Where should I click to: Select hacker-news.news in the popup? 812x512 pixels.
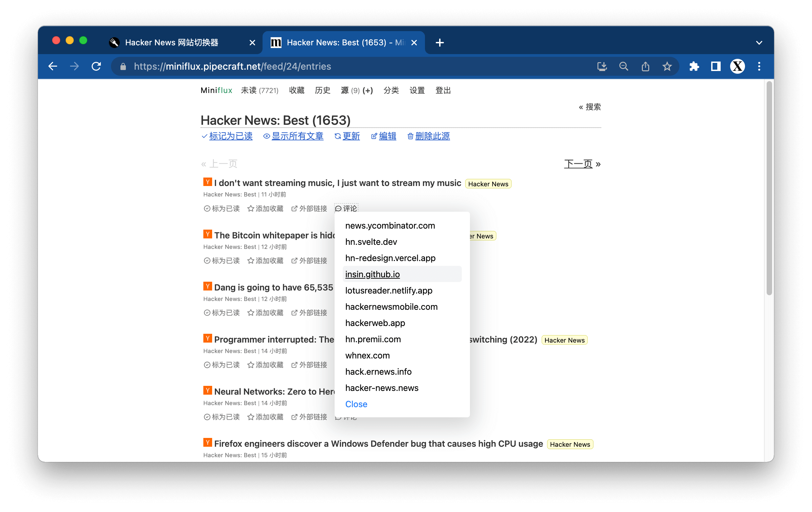tap(402, 388)
